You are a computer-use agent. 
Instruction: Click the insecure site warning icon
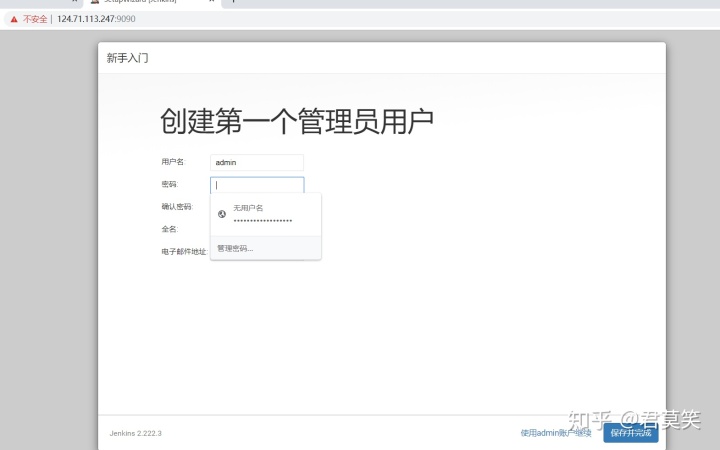coord(14,19)
